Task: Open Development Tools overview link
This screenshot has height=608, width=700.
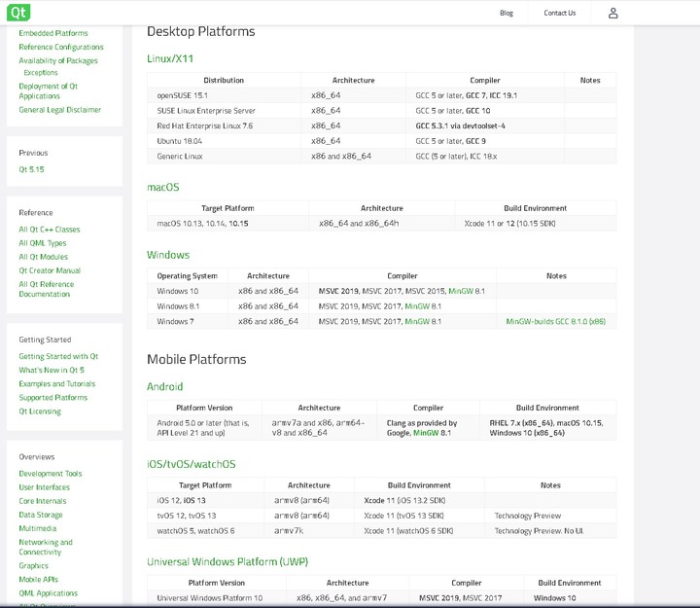Action: pos(51,474)
